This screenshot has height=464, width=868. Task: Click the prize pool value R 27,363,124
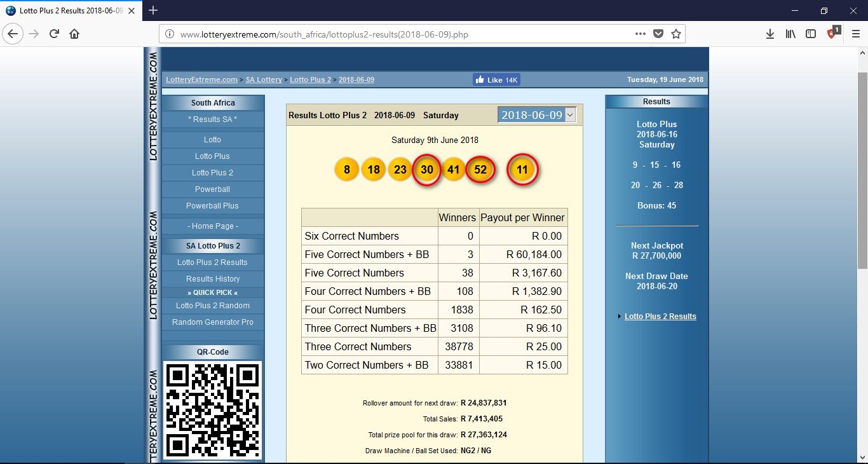pos(484,435)
